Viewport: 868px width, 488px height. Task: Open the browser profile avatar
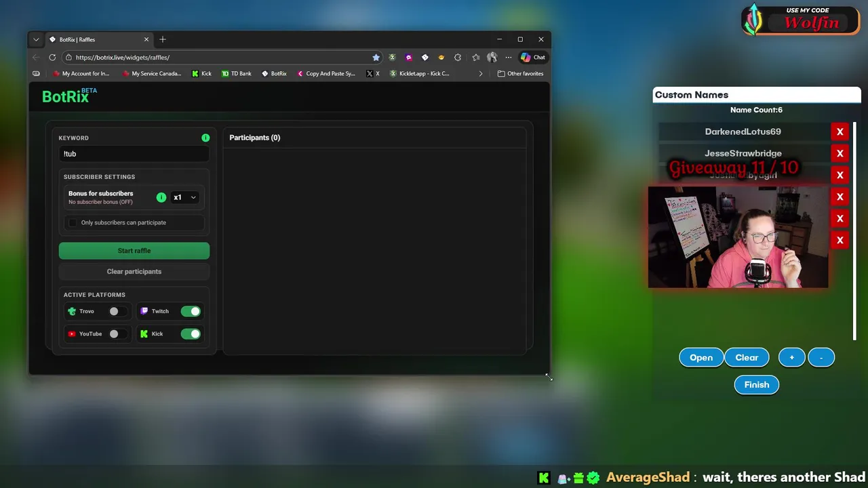coord(492,57)
